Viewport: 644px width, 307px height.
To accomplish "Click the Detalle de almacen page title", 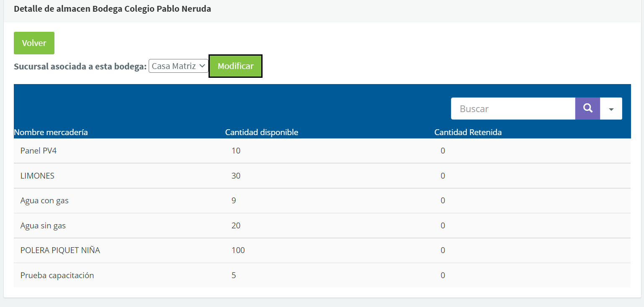I will pos(112,9).
